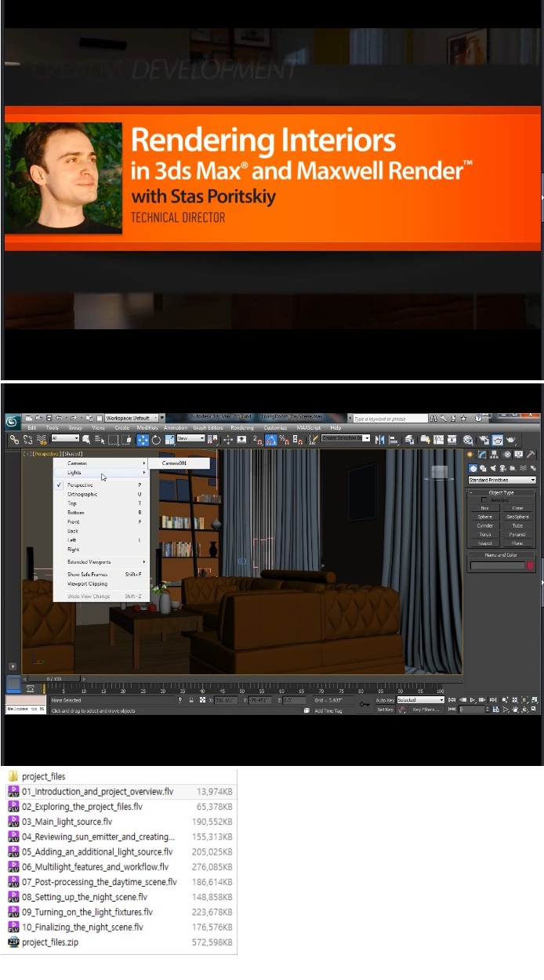Click the Align tool icon
This screenshot has height=980, width=544.
pyautogui.click(x=394, y=439)
